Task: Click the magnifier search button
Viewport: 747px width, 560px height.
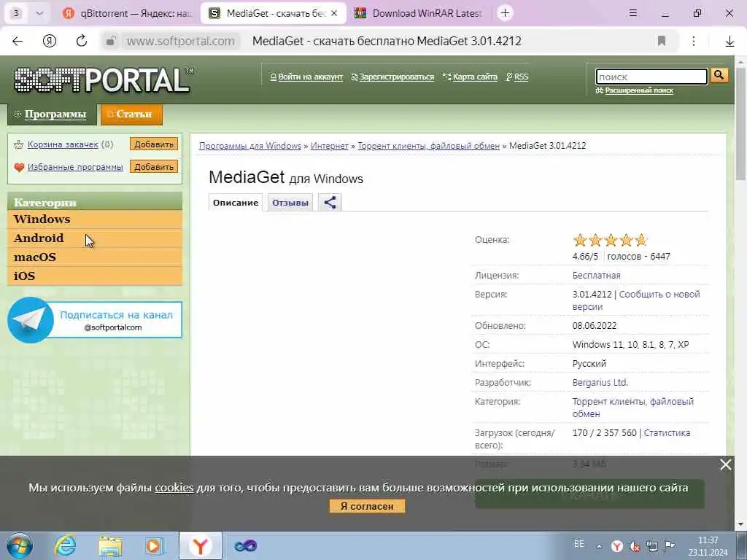Action: click(719, 75)
